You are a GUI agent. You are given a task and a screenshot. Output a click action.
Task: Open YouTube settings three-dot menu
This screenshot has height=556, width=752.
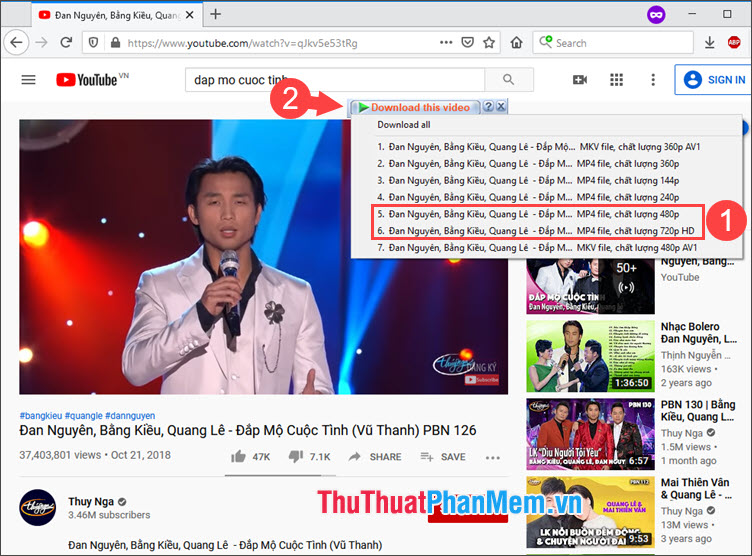pos(653,80)
